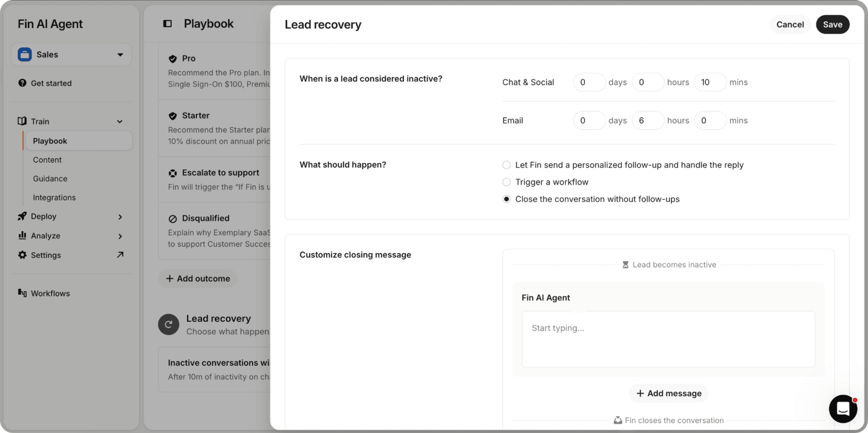The height and width of the screenshot is (433, 868).
Task: Toggle sidebar panel icon beside Playbook title
Action: [167, 23]
